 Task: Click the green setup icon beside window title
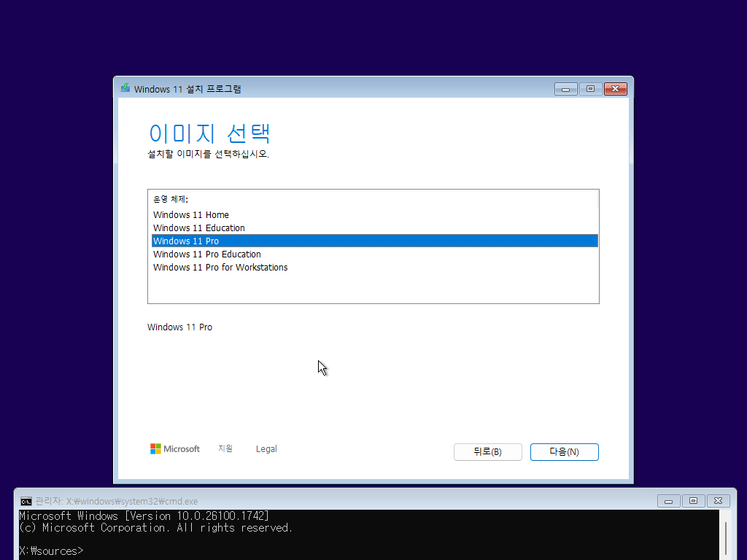coord(125,88)
